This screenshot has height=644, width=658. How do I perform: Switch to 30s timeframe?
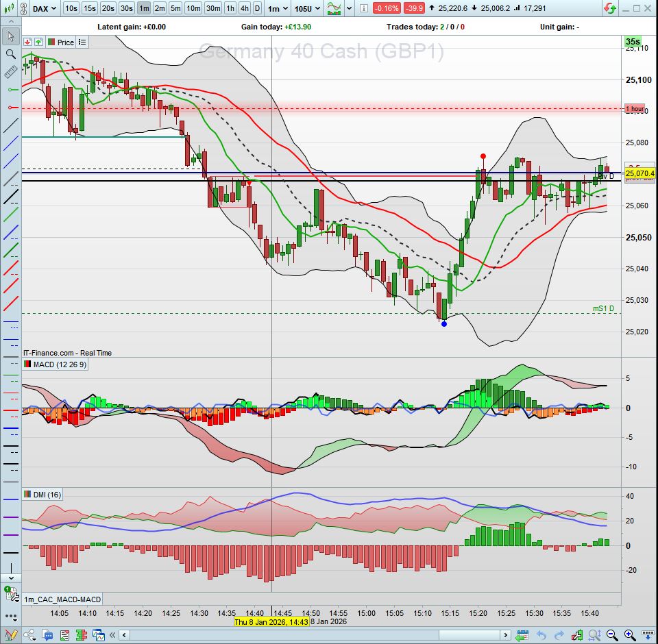(x=126, y=8)
